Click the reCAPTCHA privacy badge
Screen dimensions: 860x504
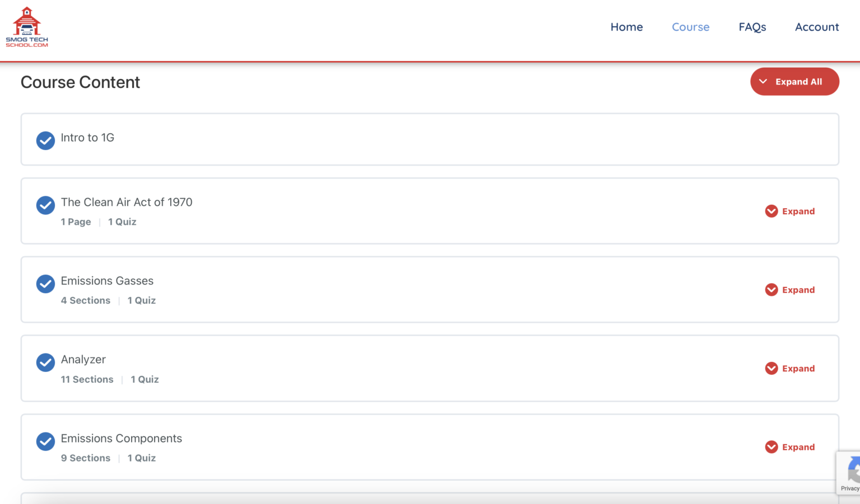[849, 473]
